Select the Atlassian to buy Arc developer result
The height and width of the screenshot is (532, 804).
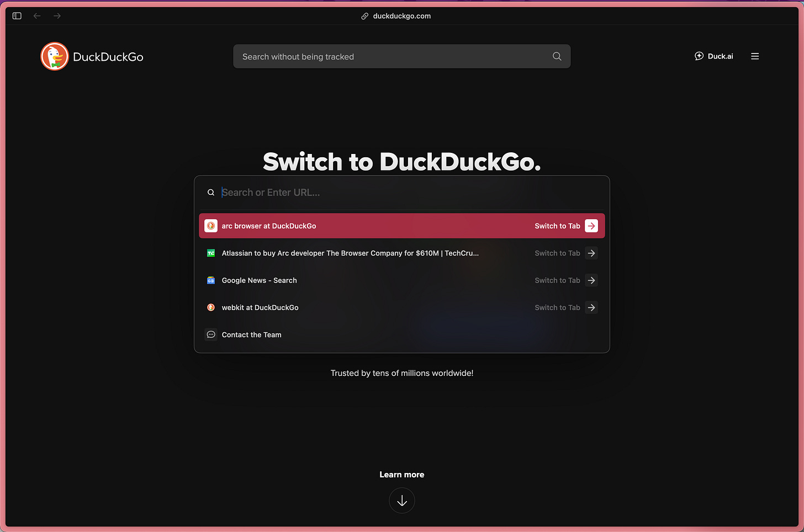(x=401, y=253)
